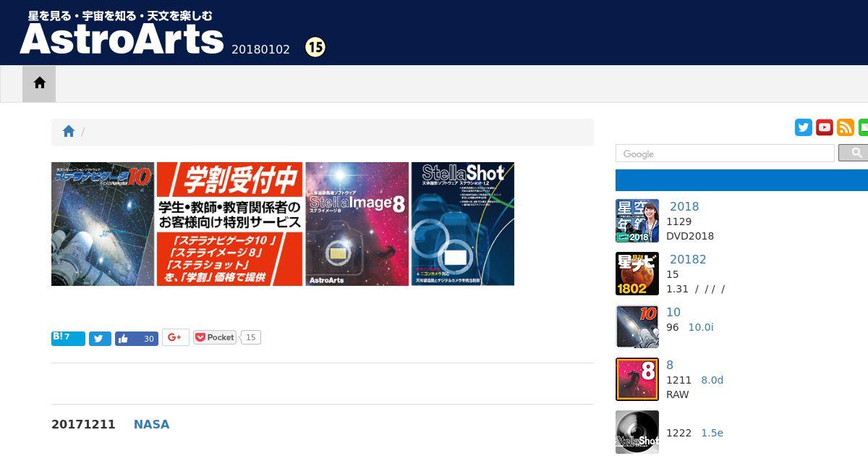This screenshot has width=868, height=456.
Task: Click the green icon beside the RSS icon
Action: click(x=863, y=127)
